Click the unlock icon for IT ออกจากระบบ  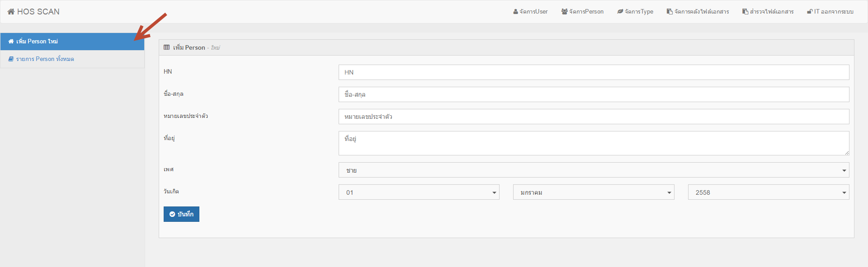click(810, 12)
